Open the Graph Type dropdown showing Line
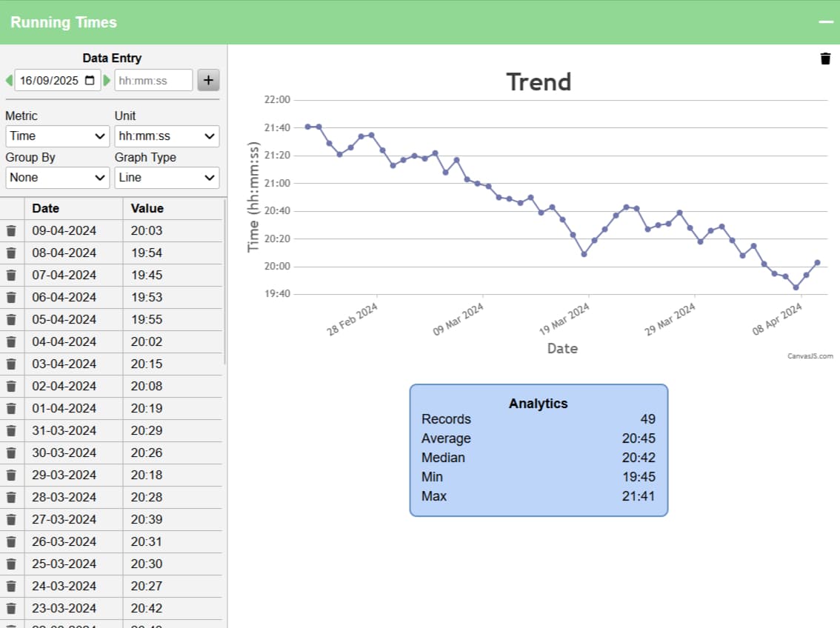Viewport: 840px width, 628px height. pos(167,178)
